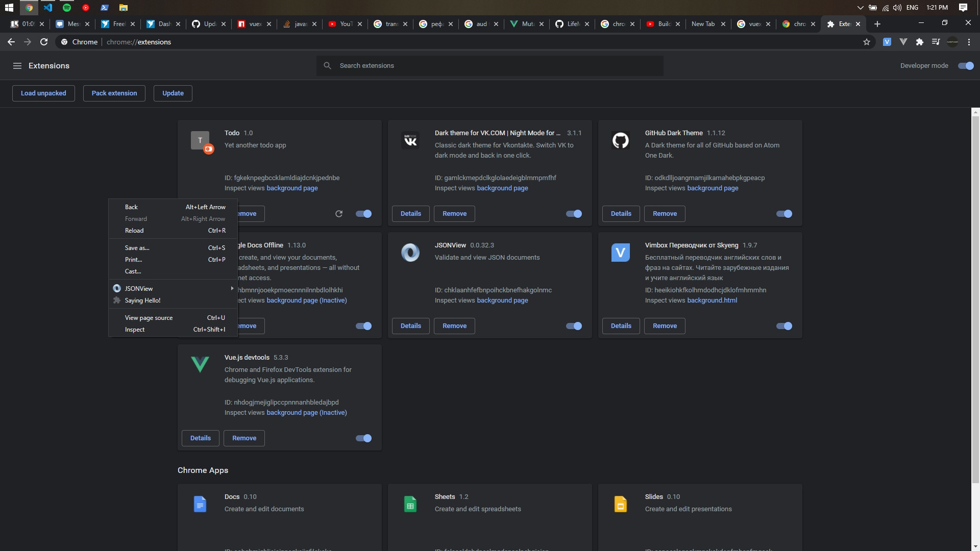This screenshot has width=980, height=551.
Task: Select Inspect in the context menu
Action: click(173, 330)
